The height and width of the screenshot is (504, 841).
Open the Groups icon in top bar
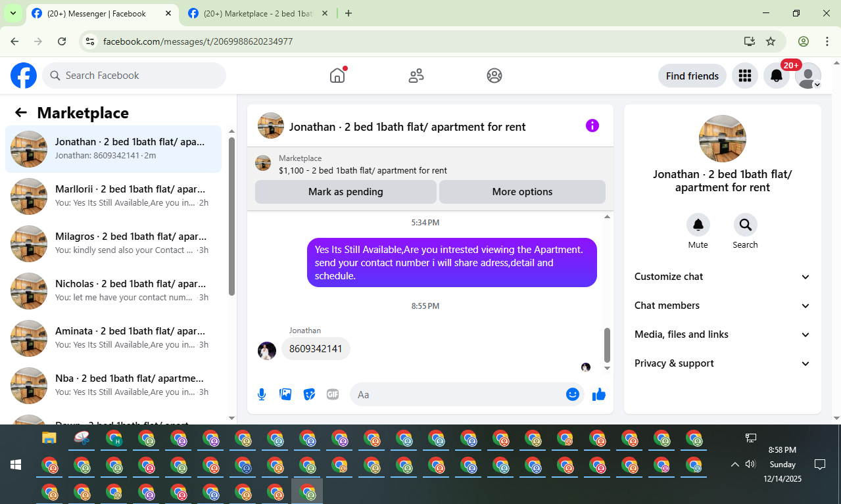tap(494, 76)
